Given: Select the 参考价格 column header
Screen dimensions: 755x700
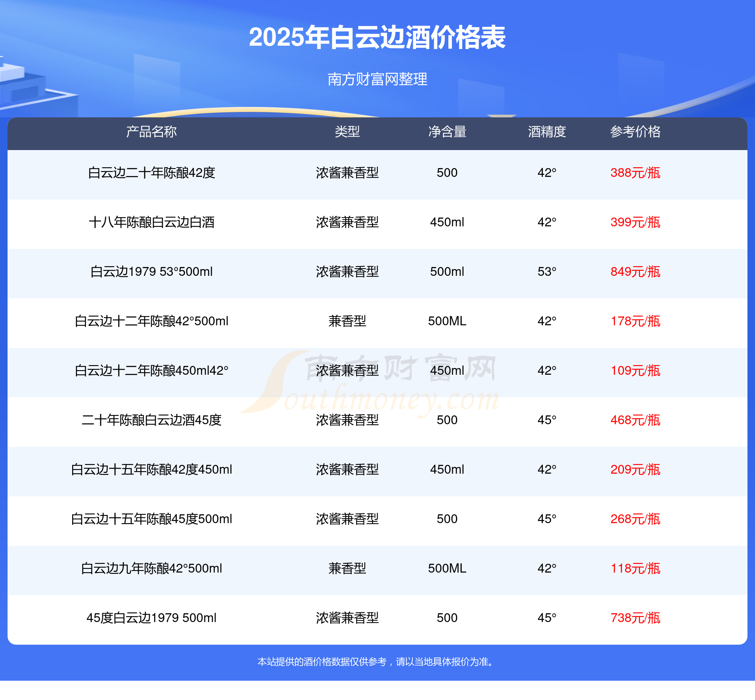Looking at the screenshot, I should tap(635, 132).
